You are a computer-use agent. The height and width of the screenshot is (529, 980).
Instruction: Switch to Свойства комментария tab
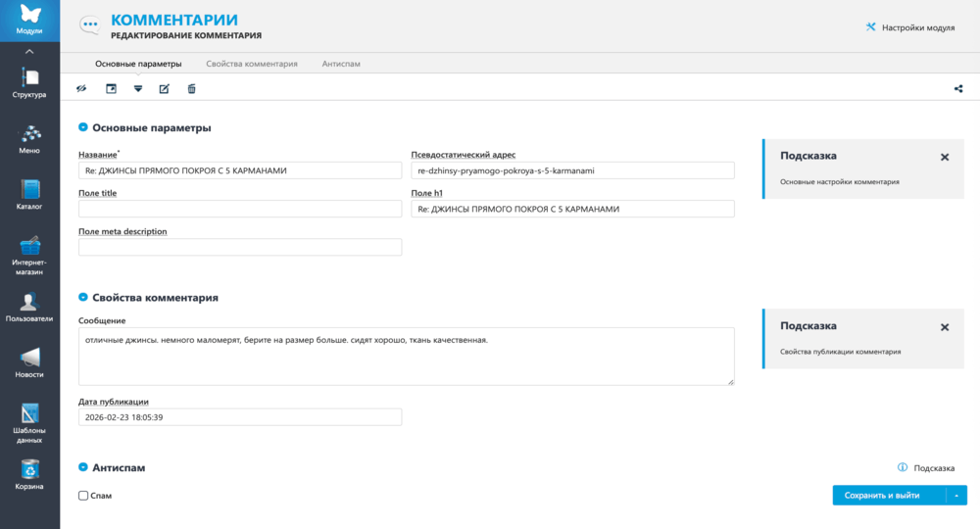252,64
